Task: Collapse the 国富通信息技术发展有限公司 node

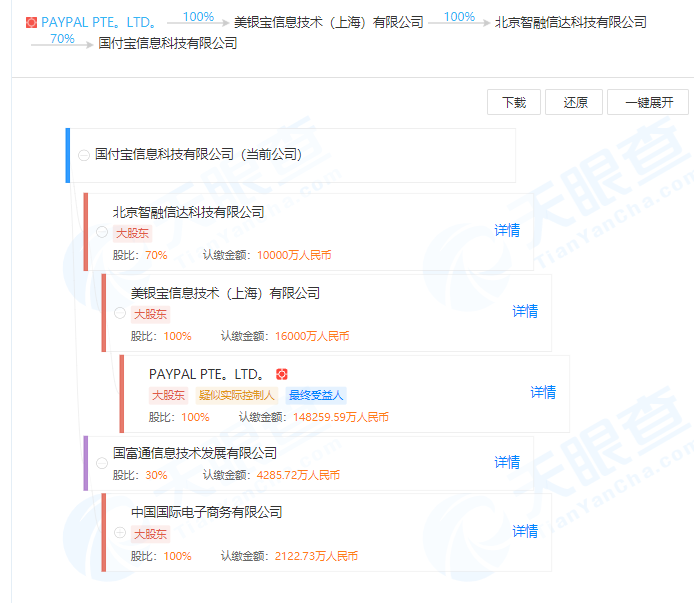Action: click(x=102, y=463)
